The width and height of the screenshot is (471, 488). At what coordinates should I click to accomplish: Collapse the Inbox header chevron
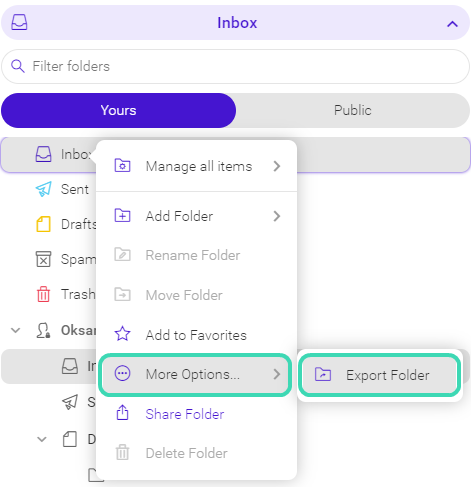tap(452, 24)
